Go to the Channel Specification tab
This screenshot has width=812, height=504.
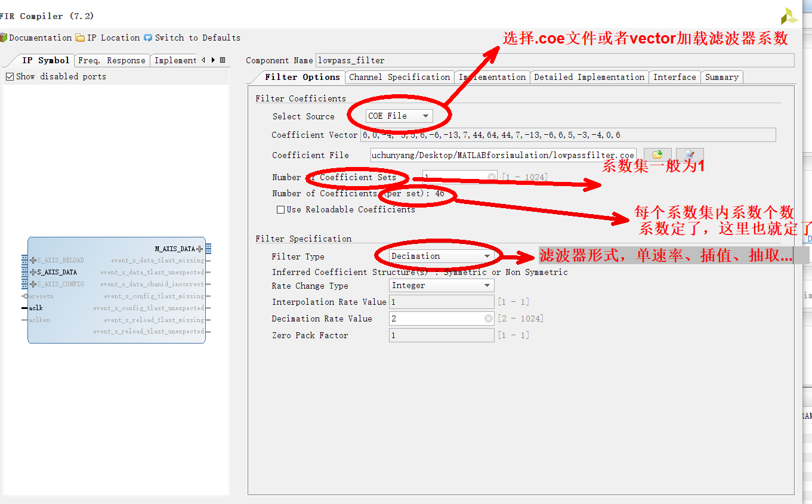click(x=399, y=77)
